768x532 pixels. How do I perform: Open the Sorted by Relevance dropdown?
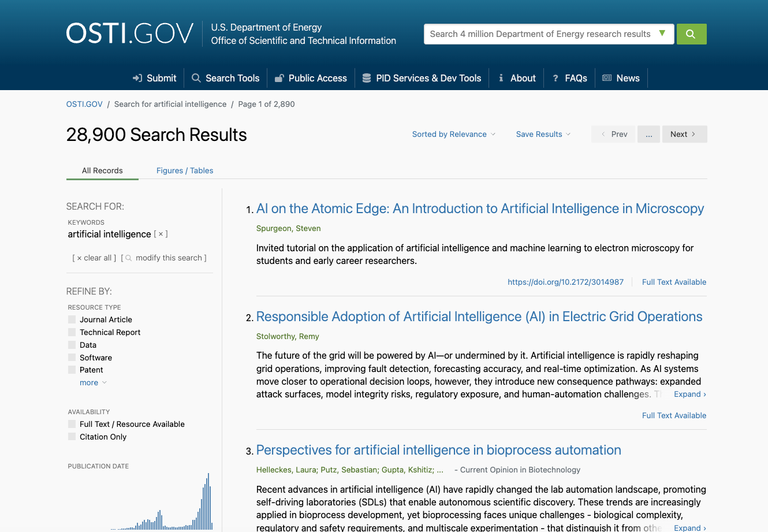(454, 134)
